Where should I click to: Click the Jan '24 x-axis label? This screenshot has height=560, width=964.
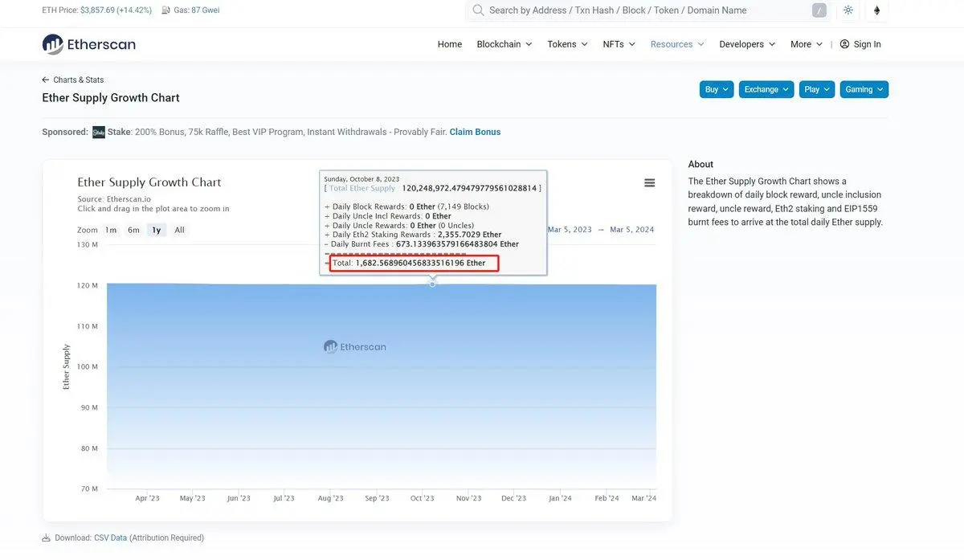click(560, 498)
